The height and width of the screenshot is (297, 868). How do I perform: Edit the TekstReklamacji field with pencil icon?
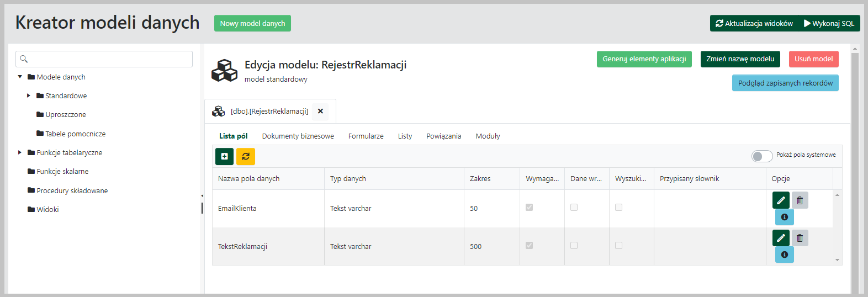781,238
